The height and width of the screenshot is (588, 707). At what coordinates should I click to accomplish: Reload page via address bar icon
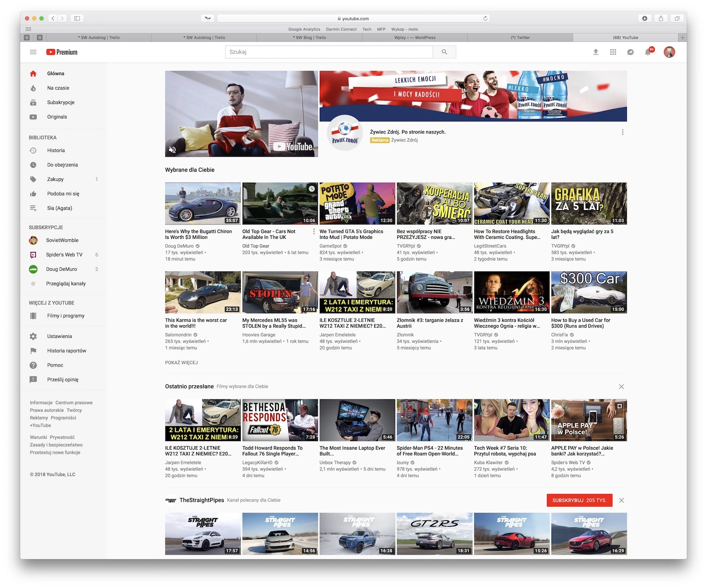pos(485,18)
